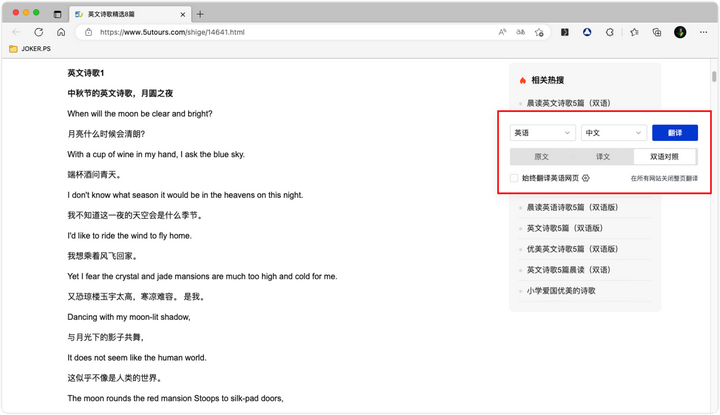This screenshot has height=415, width=720.
Task: Enable 始终翻译英语网页 checkbox
Action: (x=514, y=178)
